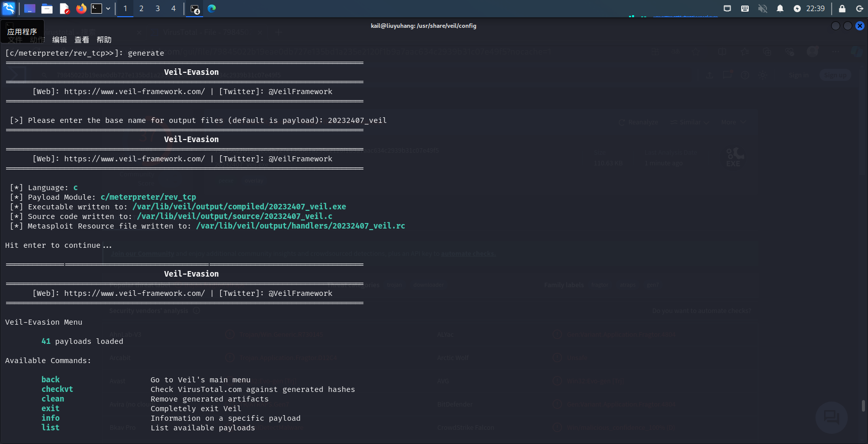Open the 编辑 (Edit) terminal menu
The width and height of the screenshot is (868, 444).
point(60,39)
